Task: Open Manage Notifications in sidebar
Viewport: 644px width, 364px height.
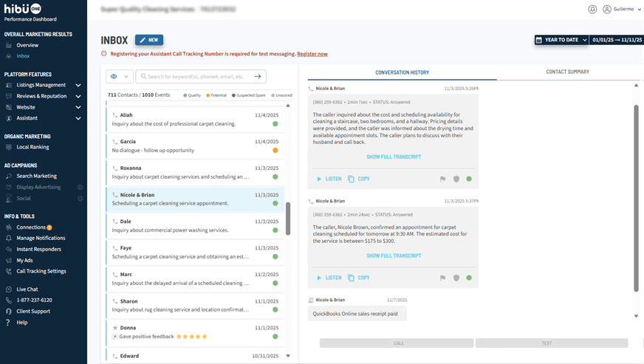Action: pyautogui.click(x=41, y=238)
